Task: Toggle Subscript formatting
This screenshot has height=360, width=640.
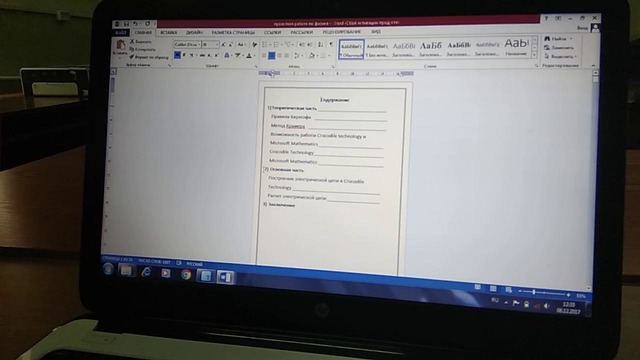Action: (x=209, y=55)
